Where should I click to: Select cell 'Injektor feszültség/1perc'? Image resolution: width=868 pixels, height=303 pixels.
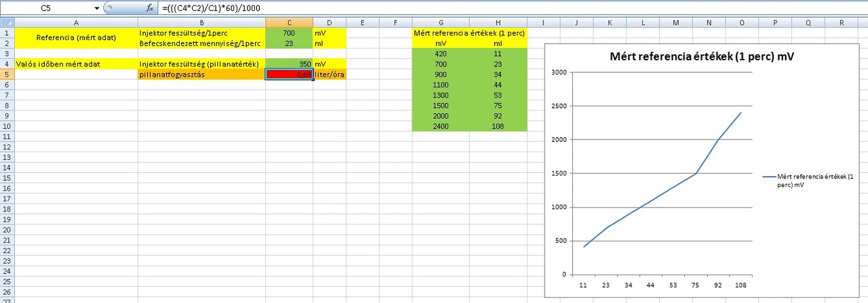pyautogui.click(x=201, y=33)
